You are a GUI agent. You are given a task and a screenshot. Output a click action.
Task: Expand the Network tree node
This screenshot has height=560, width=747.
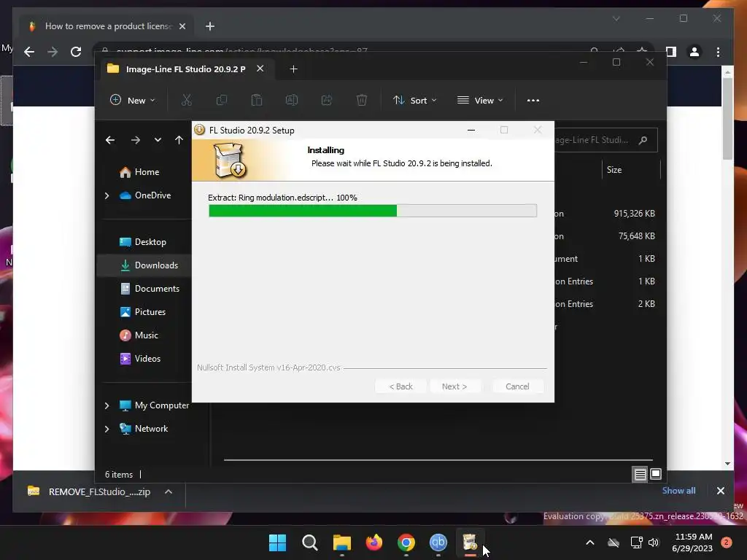(107, 429)
